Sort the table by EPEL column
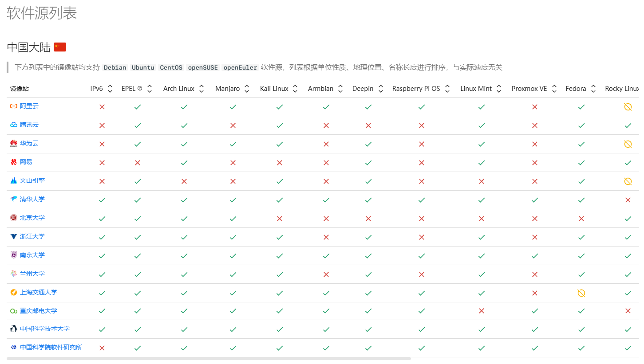This screenshot has height=364, width=644. click(x=150, y=89)
